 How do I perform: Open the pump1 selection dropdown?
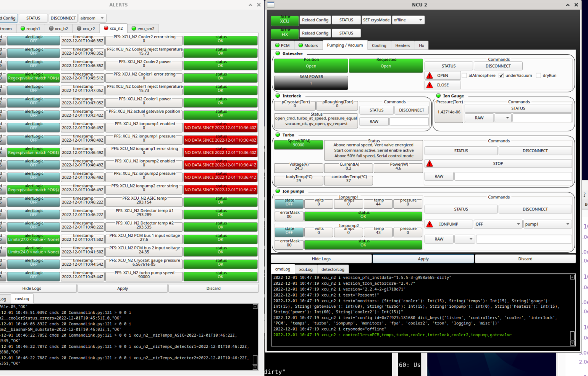547,224
